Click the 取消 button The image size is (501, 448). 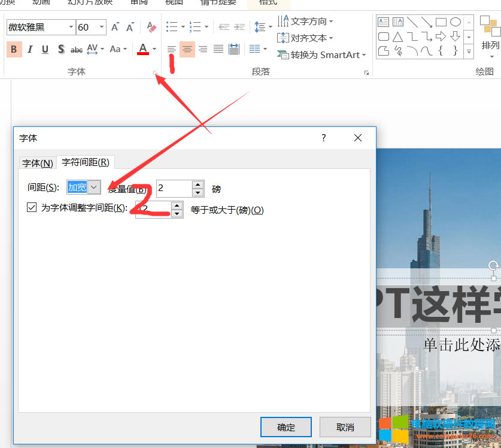coord(344,427)
